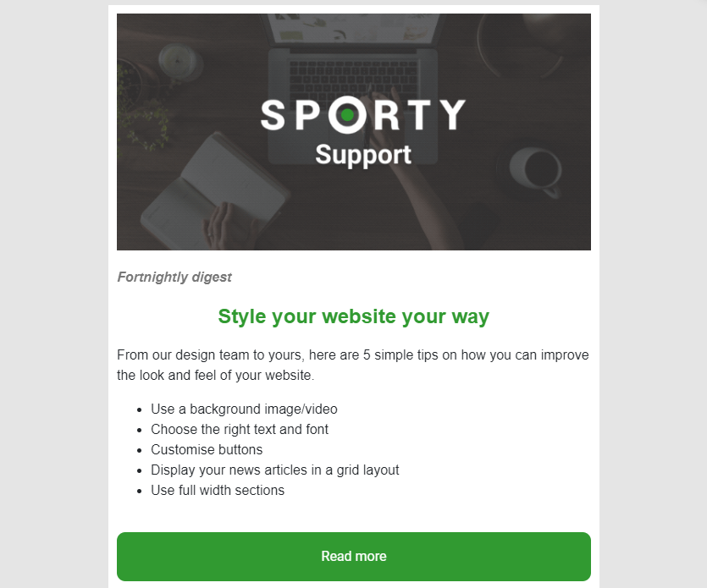This screenshot has width=707, height=588.
Task: Click the green dot inside the SPORTY logo
Action: pos(347,115)
